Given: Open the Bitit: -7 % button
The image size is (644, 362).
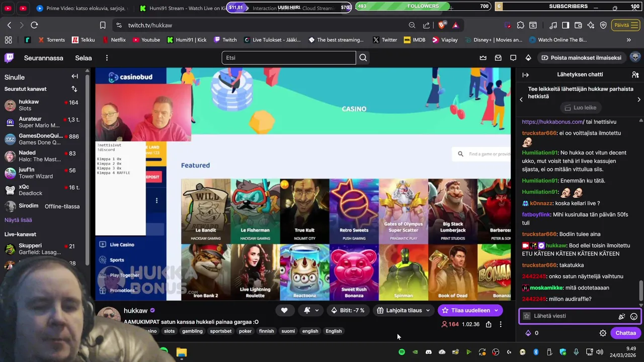Looking at the screenshot, I should (347, 310).
